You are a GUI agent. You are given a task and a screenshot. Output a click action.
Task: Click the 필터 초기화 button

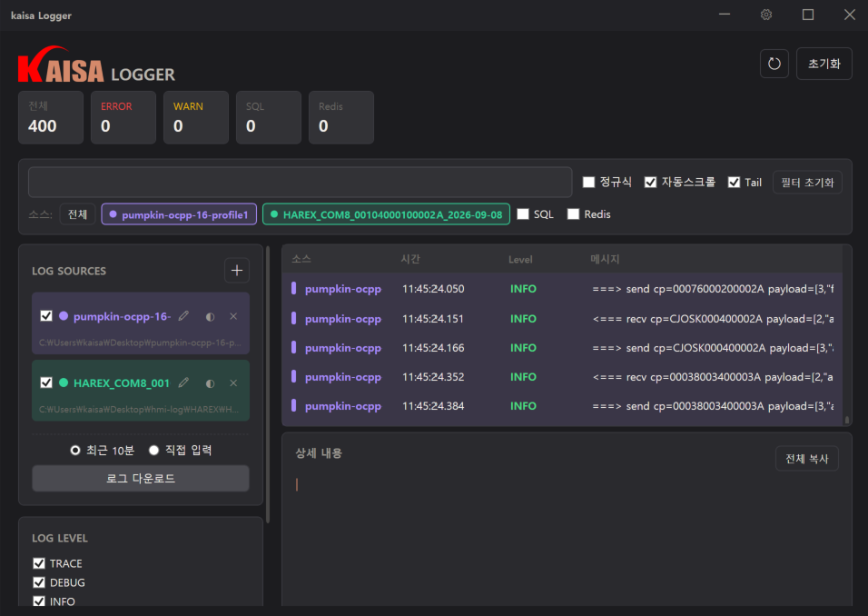[807, 183]
